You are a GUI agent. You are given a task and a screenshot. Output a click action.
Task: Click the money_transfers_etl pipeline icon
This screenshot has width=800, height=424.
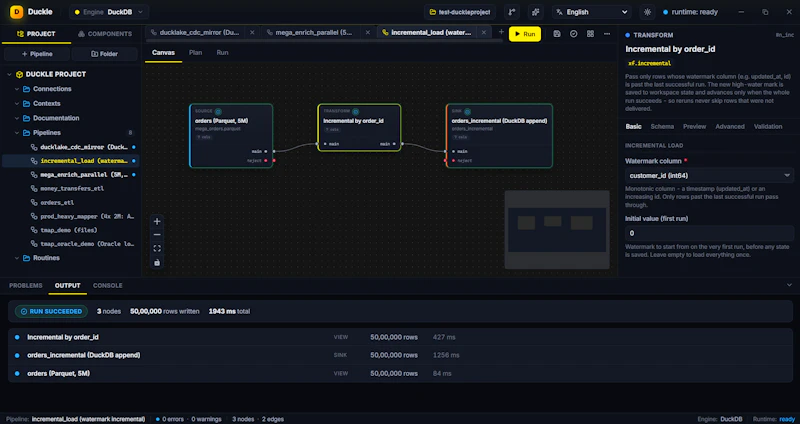click(34, 188)
